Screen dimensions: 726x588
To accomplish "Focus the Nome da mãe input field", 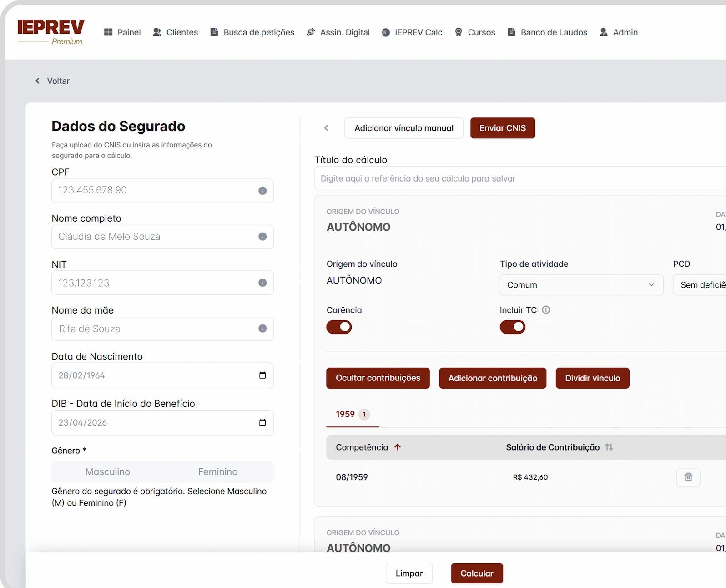I will click(163, 329).
